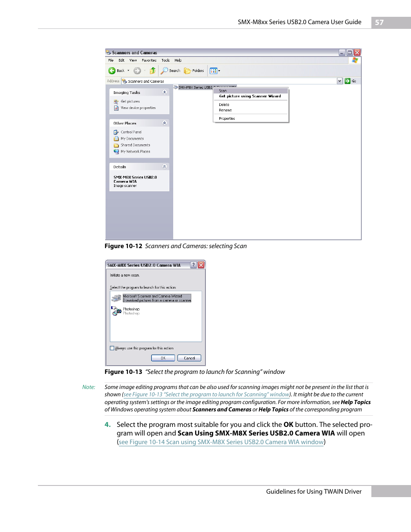Image resolution: width=411 pixels, height=532 pixels.
Task: Click Cancel in the Camera WIA dialog
Action: 190,358
